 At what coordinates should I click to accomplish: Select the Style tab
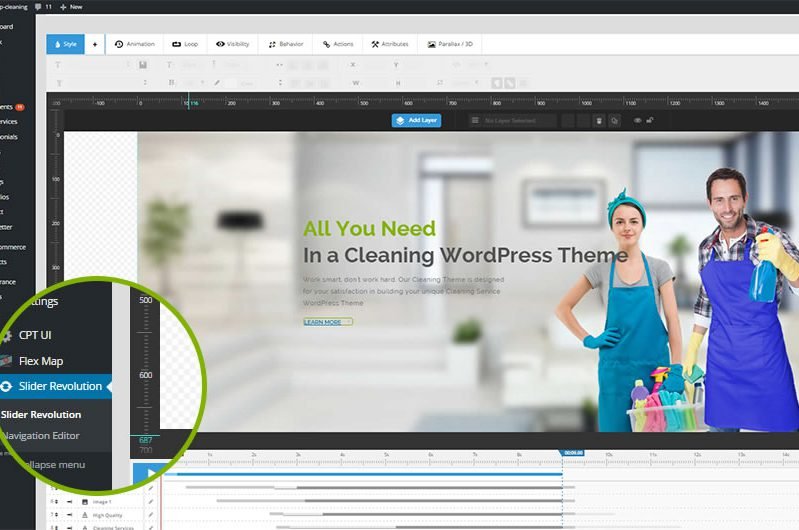click(66, 44)
